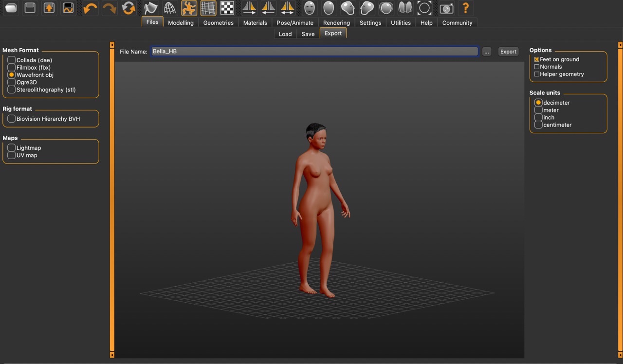Click the camera grab screenshot icon

[446, 8]
